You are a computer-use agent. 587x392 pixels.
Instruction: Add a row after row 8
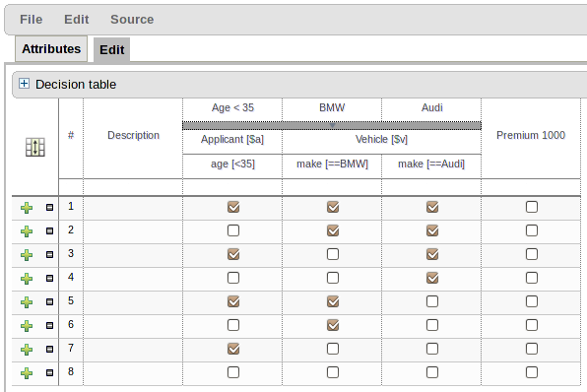click(x=27, y=373)
